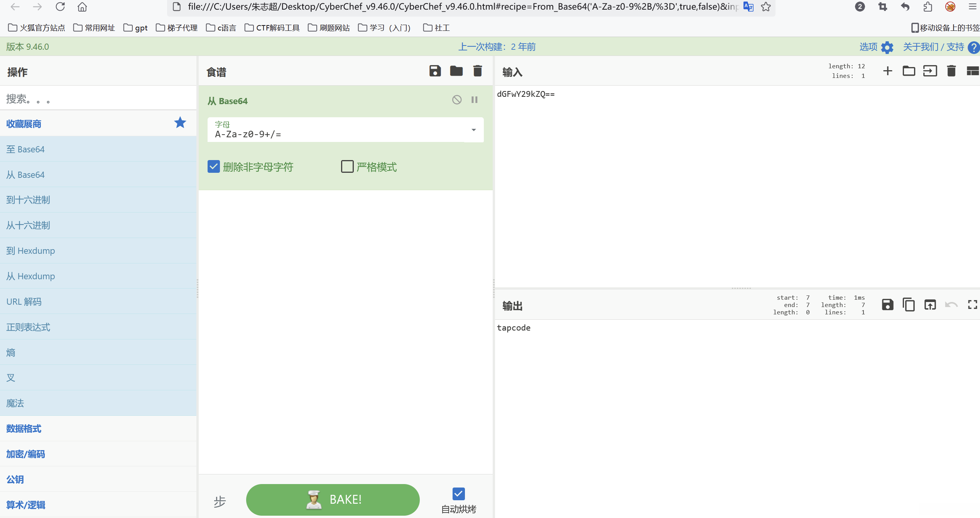Image resolution: width=980 pixels, height=518 pixels.
Task: Enable the strict mode checkbox
Action: tap(347, 167)
